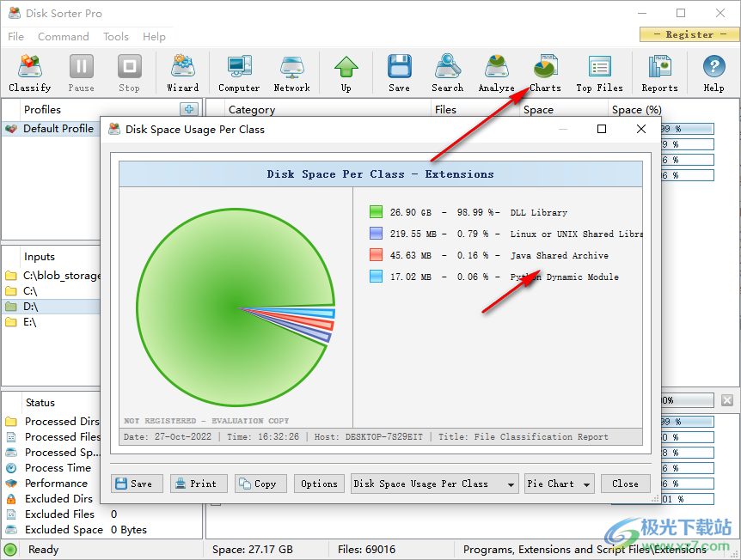Open the Tools menu
741x560 pixels.
click(116, 36)
